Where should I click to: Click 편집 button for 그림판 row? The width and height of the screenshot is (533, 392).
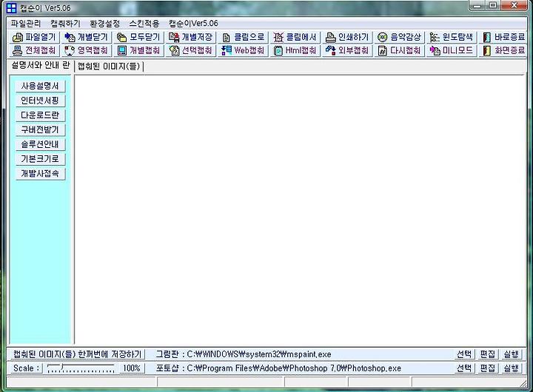tap(488, 354)
